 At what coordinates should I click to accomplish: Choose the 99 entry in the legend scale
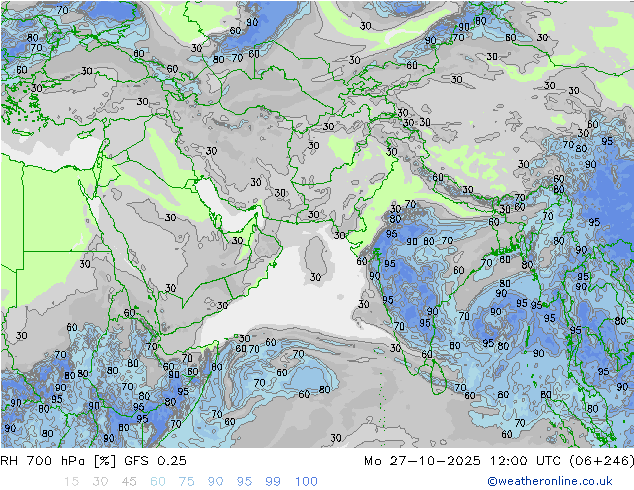tap(273, 481)
